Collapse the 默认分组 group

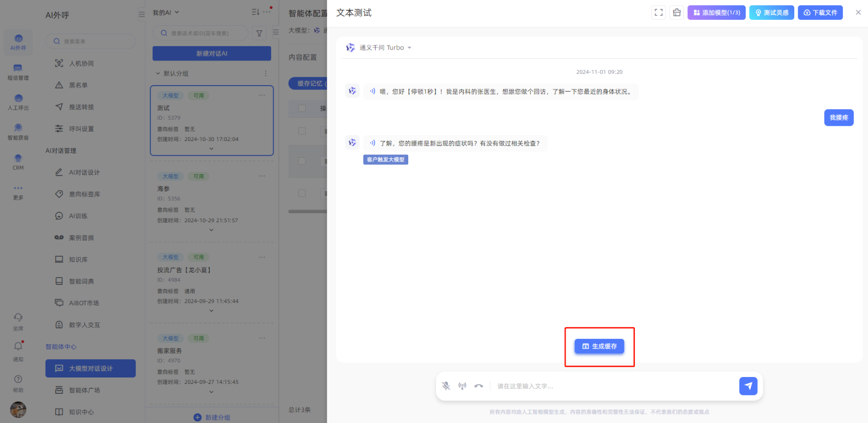point(158,74)
